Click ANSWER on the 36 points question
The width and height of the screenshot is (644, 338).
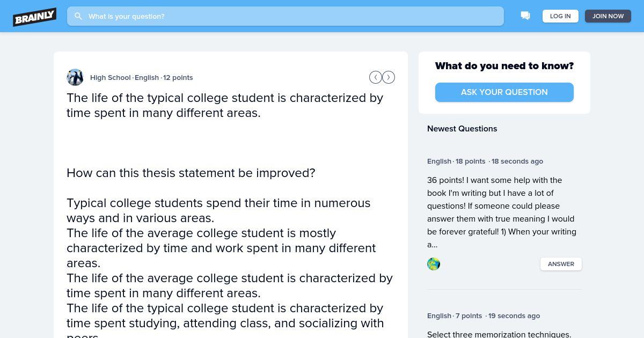[x=561, y=264]
